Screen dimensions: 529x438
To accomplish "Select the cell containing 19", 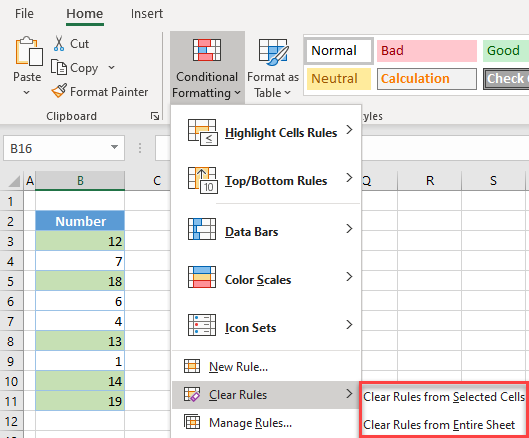I will (80, 401).
